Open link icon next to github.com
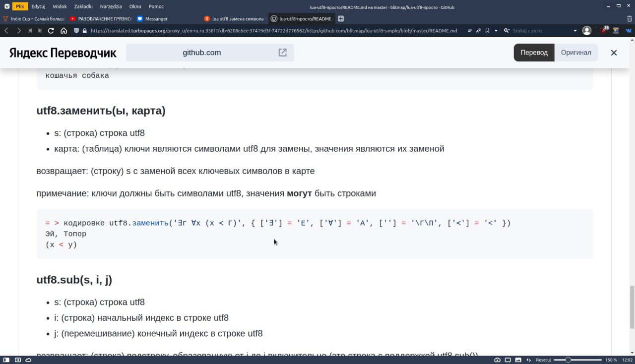The image size is (635, 364). click(x=282, y=53)
